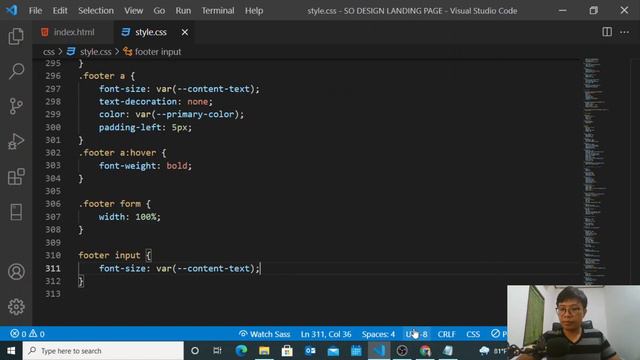Open File Explorer from taskbar
640x360 pixels.
click(x=264, y=351)
